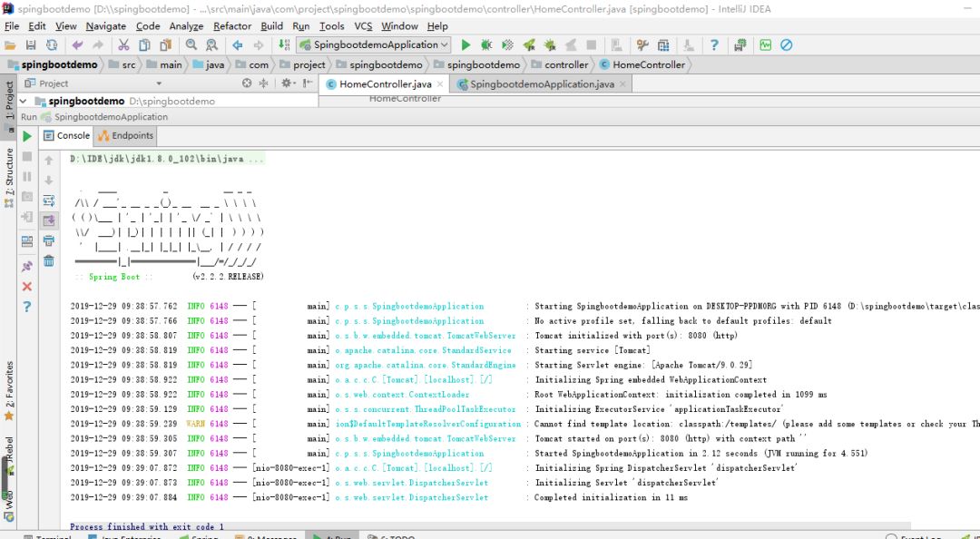Viewport: 980px width, 539px height.
Task: Click the Save All toolbar icon
Action: 31,45
